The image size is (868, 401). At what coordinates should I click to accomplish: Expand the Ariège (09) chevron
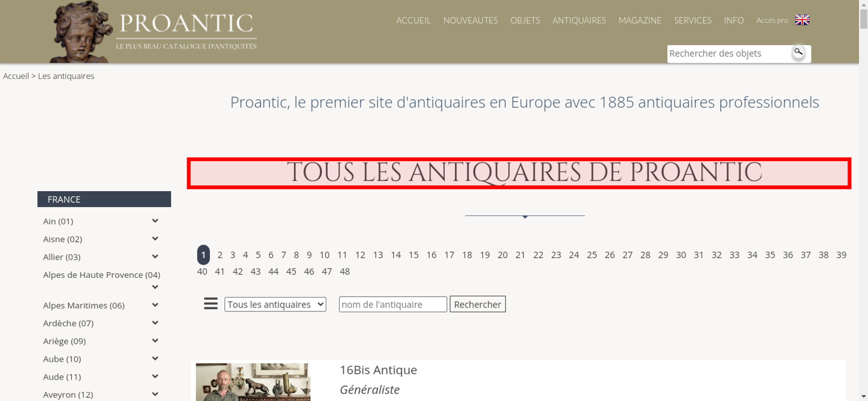coord(155,341)
